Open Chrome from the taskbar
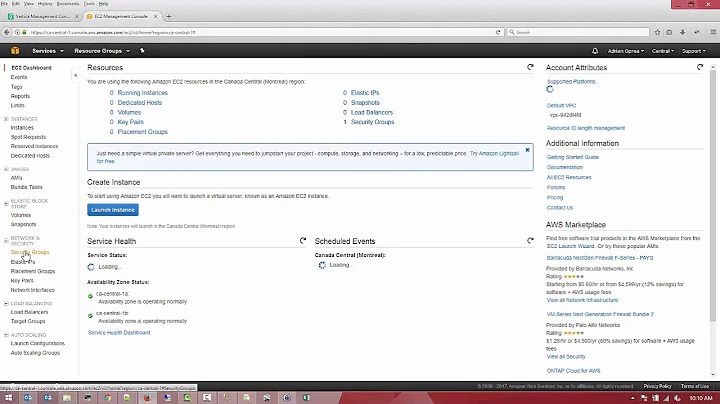This screenshot has height=404, width=720. pyautogui.click(x=107, y=398)
